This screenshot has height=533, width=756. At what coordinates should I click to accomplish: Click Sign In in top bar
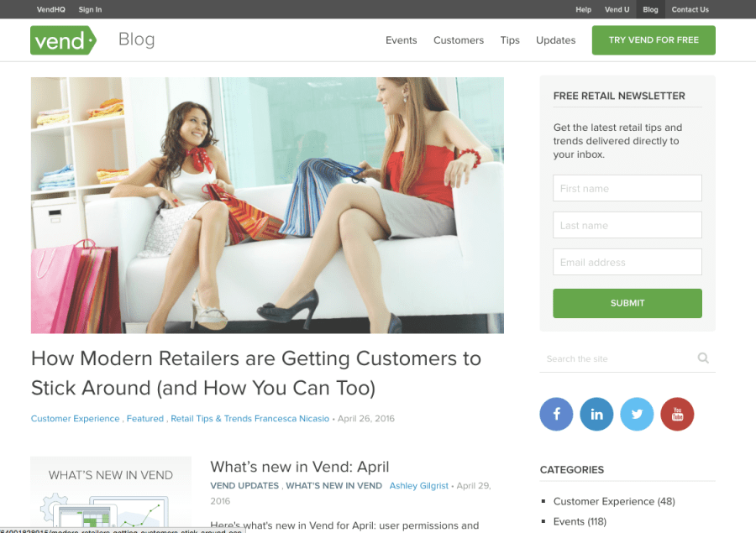pos(90,9)
